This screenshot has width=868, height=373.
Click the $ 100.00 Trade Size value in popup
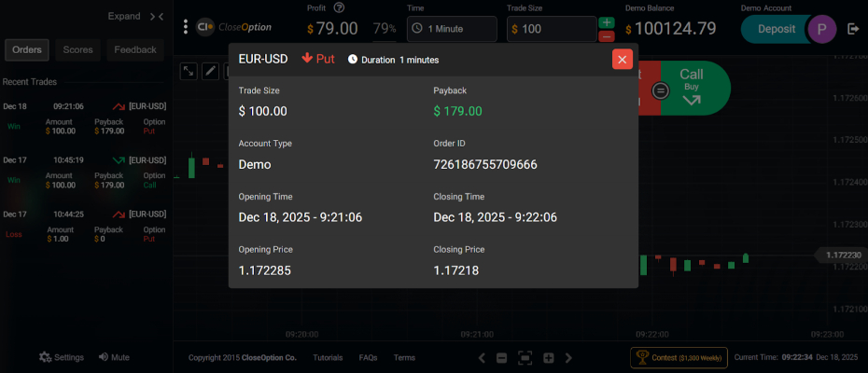point(263,111)
